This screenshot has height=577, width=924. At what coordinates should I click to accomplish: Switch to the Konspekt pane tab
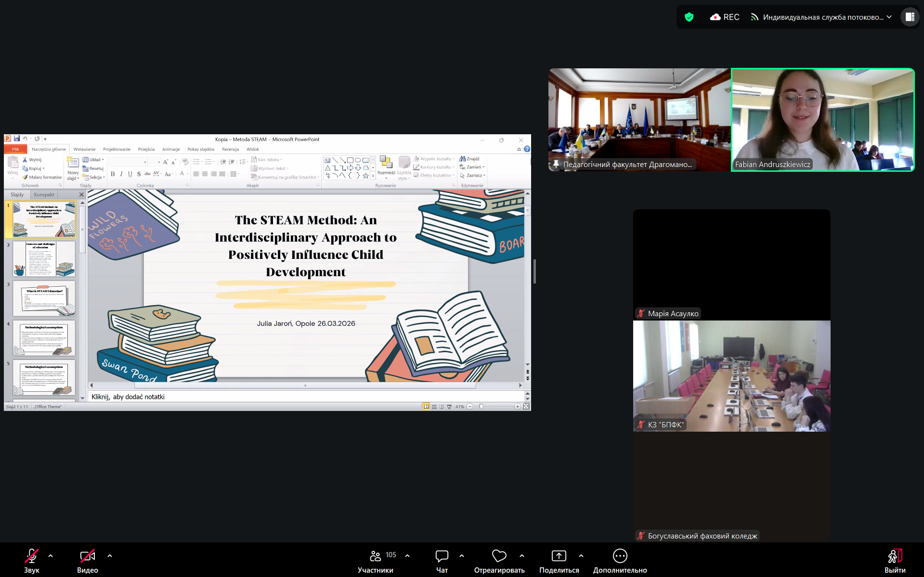(x=44, y=194)
